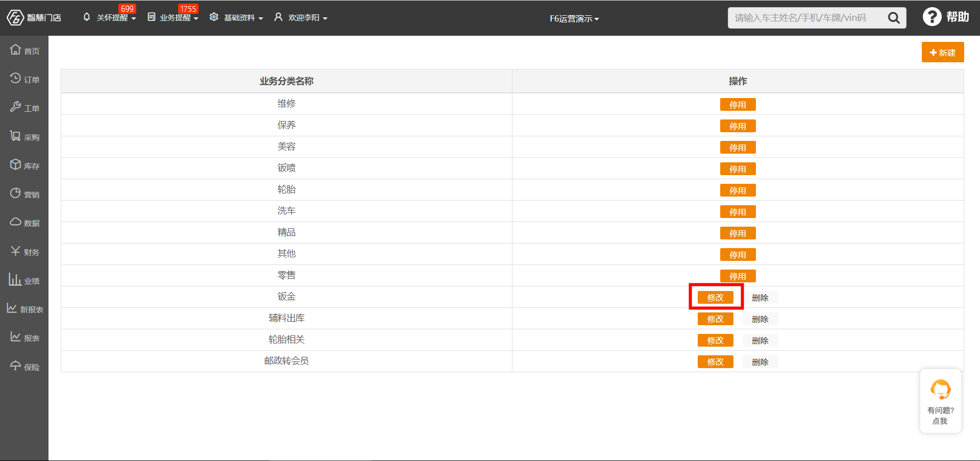Expand the 业务提醒 dropdown
The height and width of the screenshot is (461, 980).
179,18
